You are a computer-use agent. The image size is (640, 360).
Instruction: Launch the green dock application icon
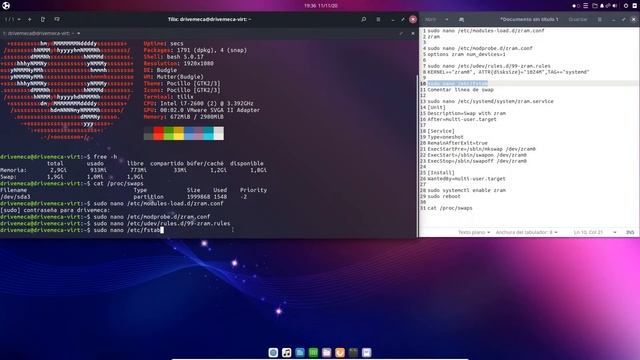coord(313,352)
